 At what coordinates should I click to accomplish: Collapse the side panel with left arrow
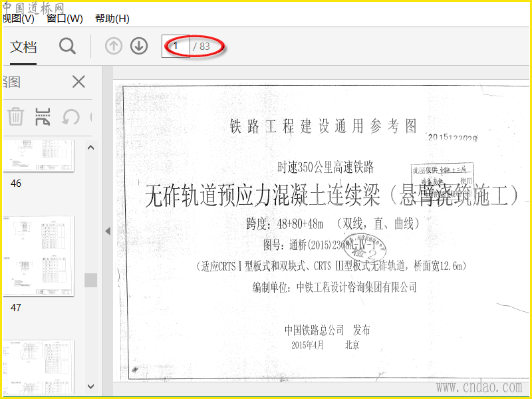click(108, 231)
